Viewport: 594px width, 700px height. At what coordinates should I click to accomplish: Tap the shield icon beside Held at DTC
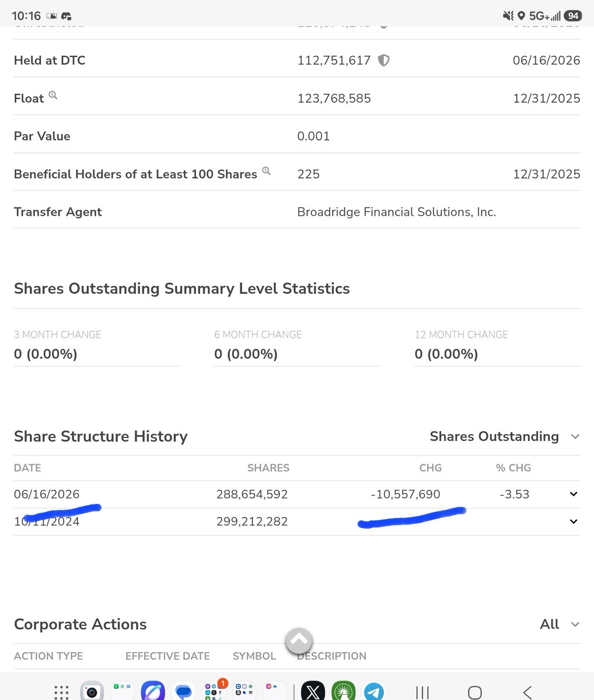tap(383, 60)
